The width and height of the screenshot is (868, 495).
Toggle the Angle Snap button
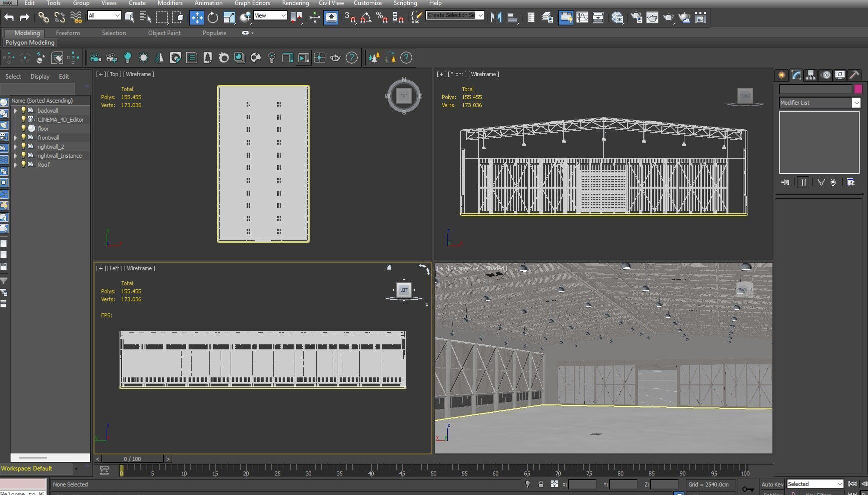[366, 18]
